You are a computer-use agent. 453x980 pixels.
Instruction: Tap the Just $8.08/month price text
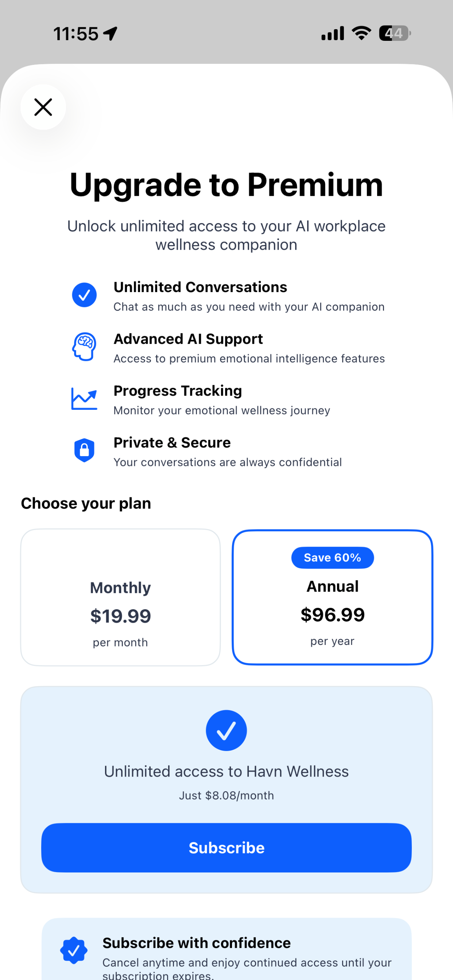226,795
